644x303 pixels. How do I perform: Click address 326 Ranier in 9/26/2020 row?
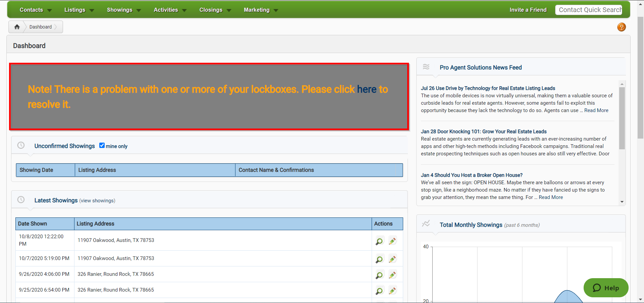coord(116,274)
